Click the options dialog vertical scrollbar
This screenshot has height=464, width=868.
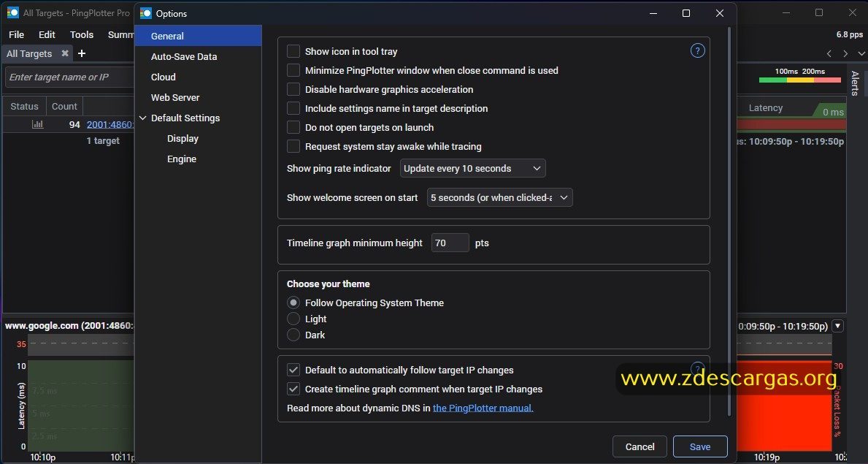point(729,221)
